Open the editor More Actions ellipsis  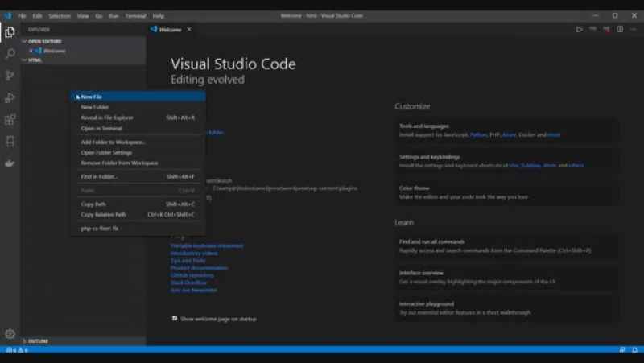tap(633, 29)
